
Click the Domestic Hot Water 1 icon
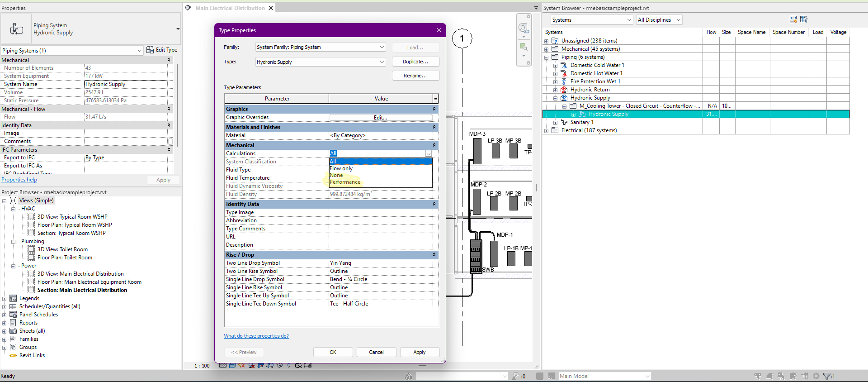[x=564, y=73]
